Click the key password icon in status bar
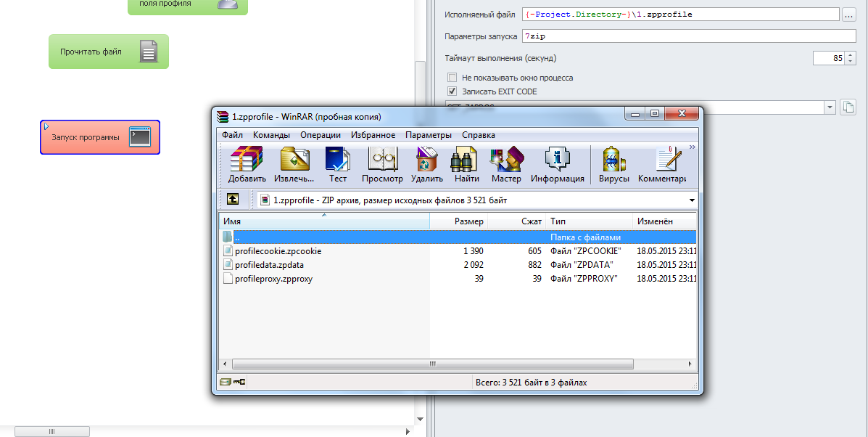 coord(239,382)
